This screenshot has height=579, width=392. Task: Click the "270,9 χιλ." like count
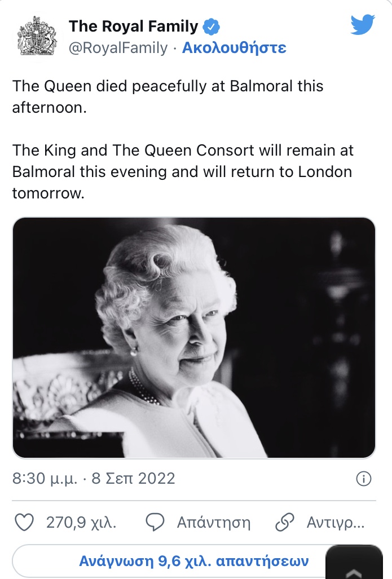[x=81, y=523]
